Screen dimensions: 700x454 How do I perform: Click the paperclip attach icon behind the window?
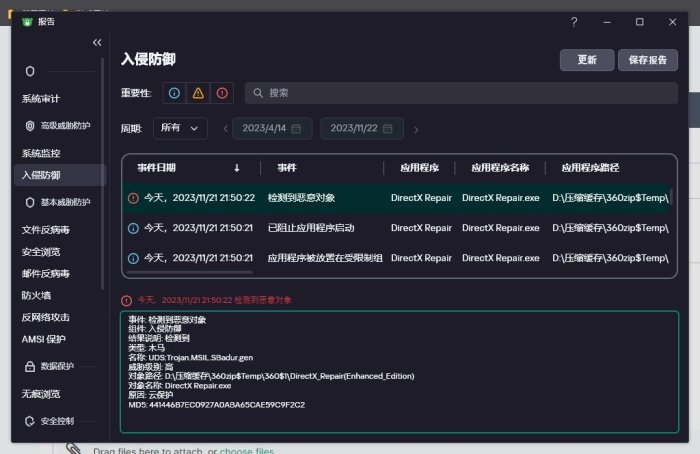click(x=73, y=449)
